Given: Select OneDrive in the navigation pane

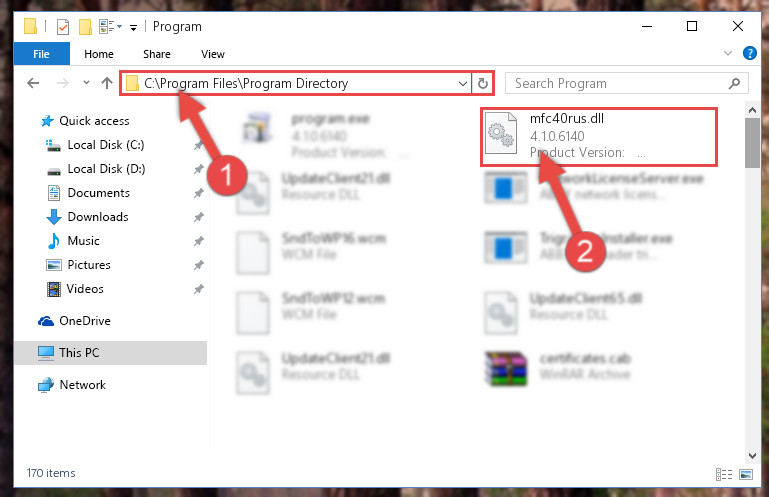Looking at the screenshot, I should 84,321.
